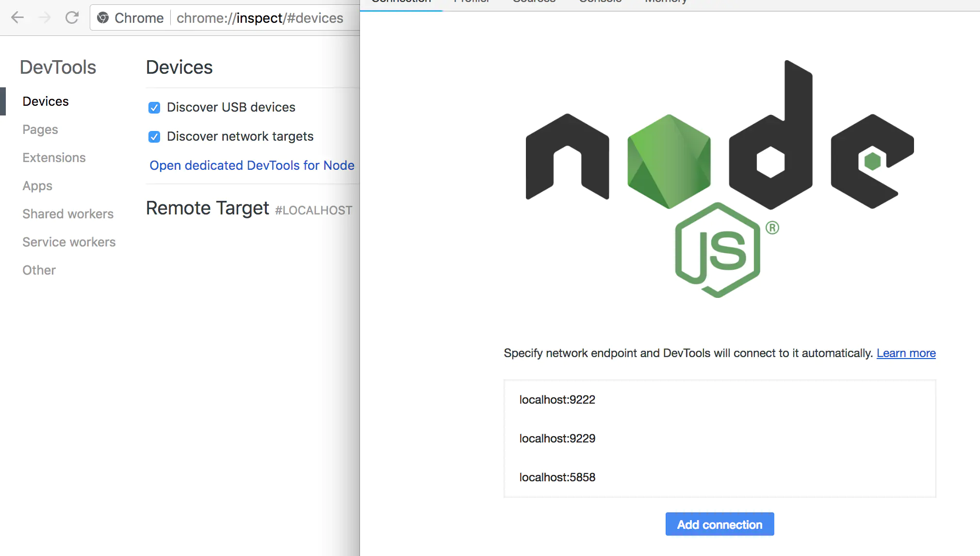Open the Other sidebar section
This screenshot has height=556, width=980.
pos(39,270)
